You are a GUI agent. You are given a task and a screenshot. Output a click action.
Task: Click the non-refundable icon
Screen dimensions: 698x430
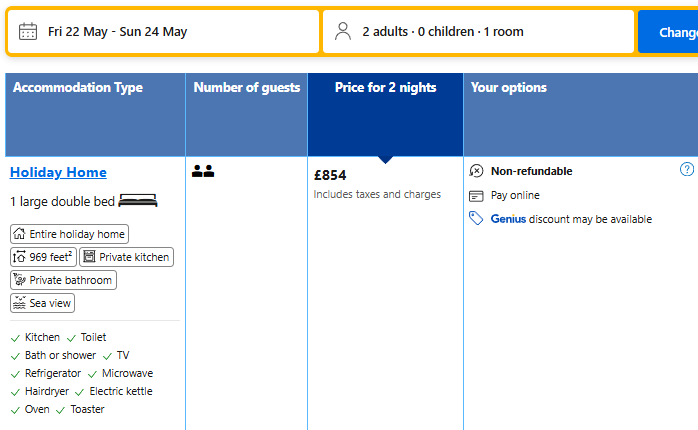477,171
